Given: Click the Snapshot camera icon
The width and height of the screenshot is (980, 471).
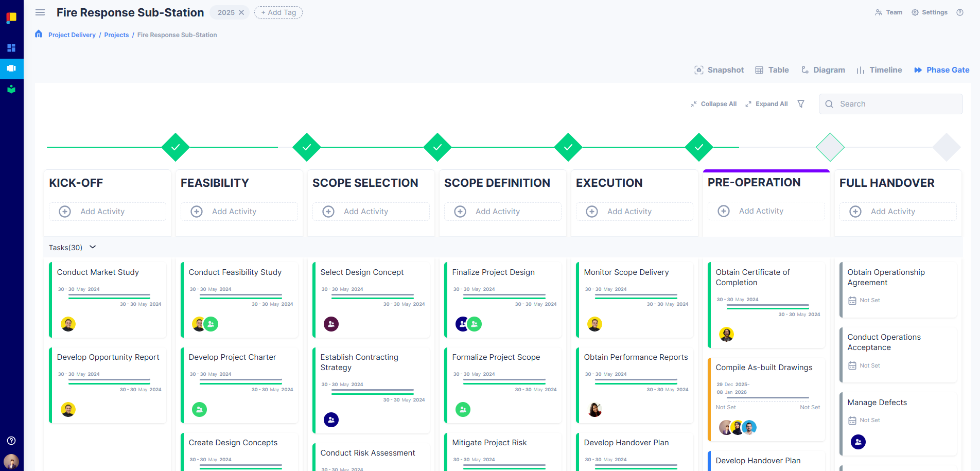Looking at the screenshot, I should coord(699,69).
